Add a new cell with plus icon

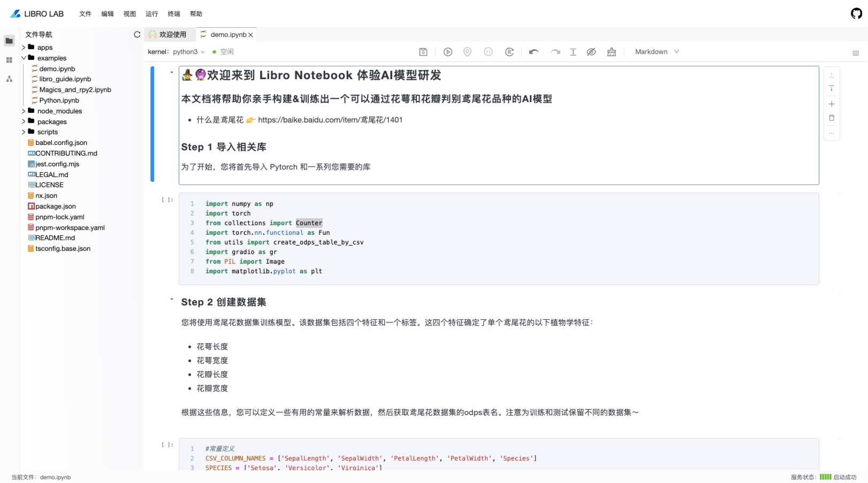click(832, 104)
